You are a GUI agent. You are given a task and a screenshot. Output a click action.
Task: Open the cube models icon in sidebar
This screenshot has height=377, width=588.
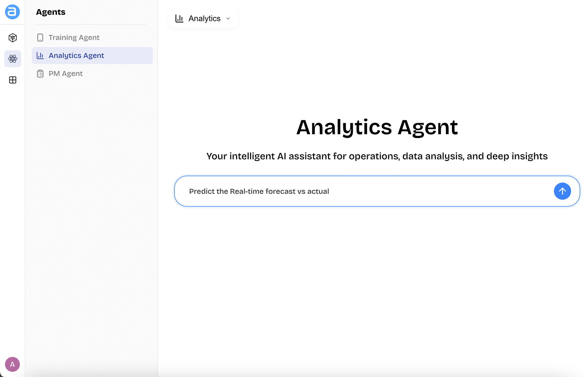point(13,38)
